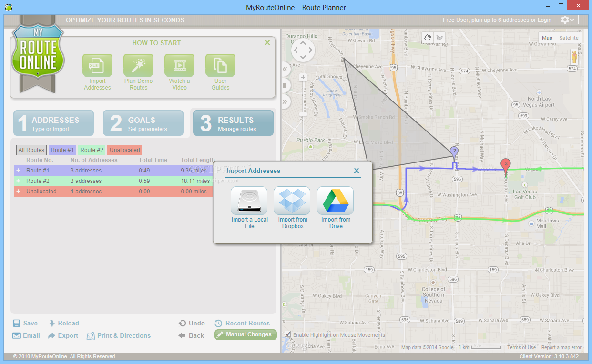
Task: Go to step 1 Addresses
Action: pos(53,123)
